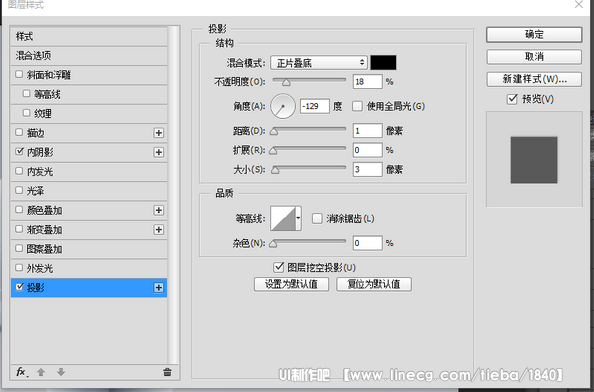Click the 取消 button
The height and width of the screenshot is (392, 594).
click(534, 57)
